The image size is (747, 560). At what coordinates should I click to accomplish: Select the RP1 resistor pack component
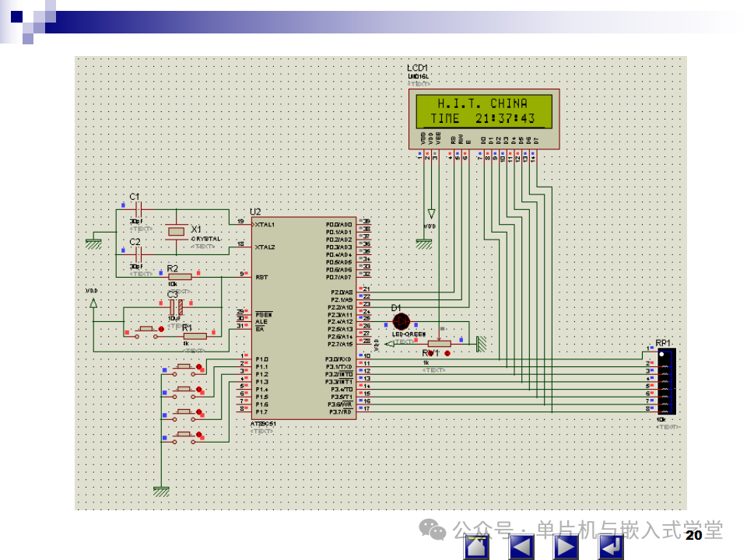coord(665,382)
